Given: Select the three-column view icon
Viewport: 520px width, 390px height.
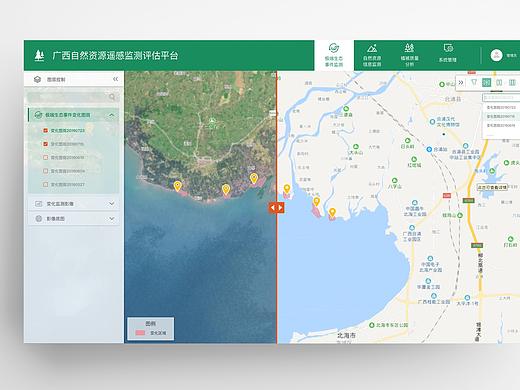Looking at the screenshot, I should click(512, 82).
